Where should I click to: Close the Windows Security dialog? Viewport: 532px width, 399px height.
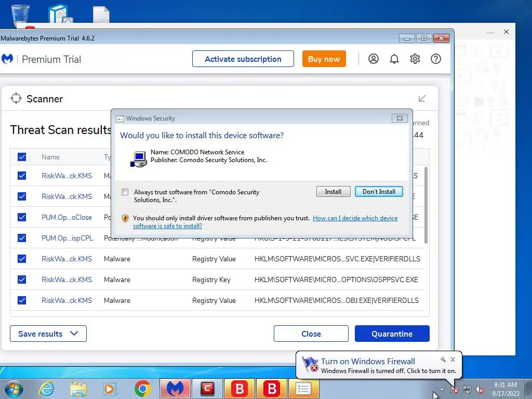(x=400, y=118)
